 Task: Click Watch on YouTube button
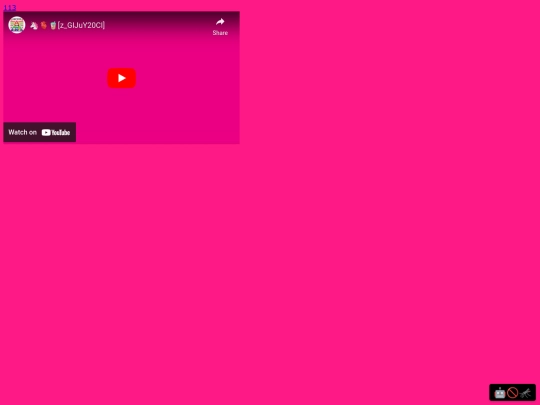[40, 132]
